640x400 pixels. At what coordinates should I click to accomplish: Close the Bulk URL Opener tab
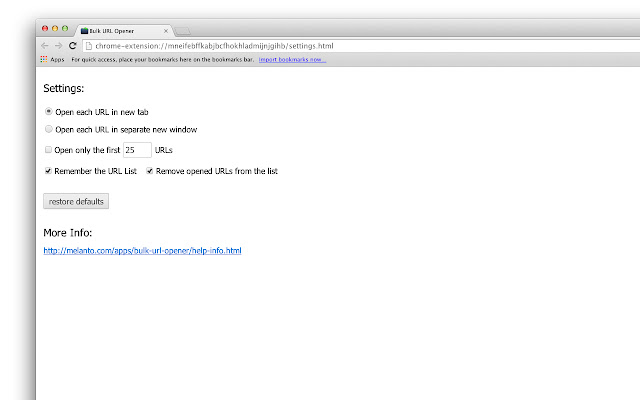[166, 31]
